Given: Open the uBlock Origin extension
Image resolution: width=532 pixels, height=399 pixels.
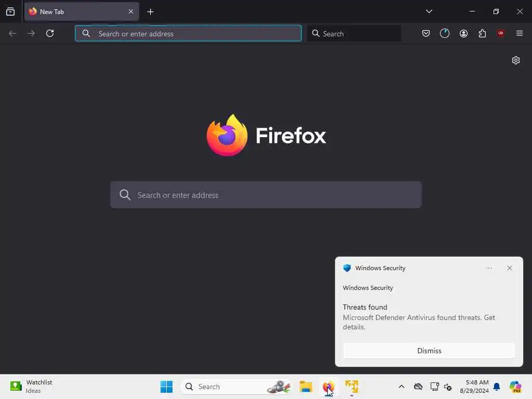Looking at the screenshot, I should pyautogui.click(x=501, y=33).
